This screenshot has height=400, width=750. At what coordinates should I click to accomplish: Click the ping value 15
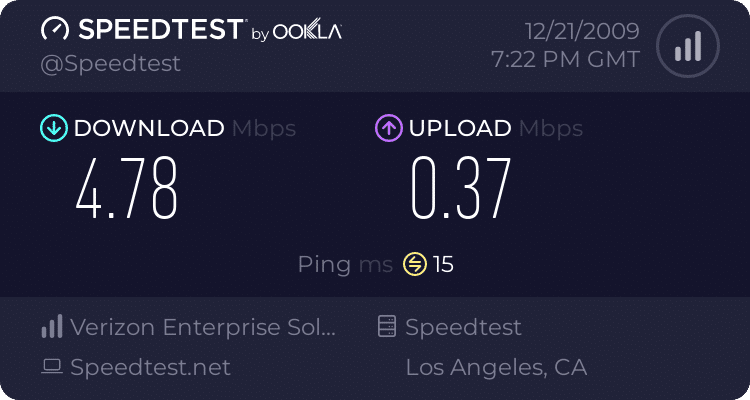[x=443, y=264]
